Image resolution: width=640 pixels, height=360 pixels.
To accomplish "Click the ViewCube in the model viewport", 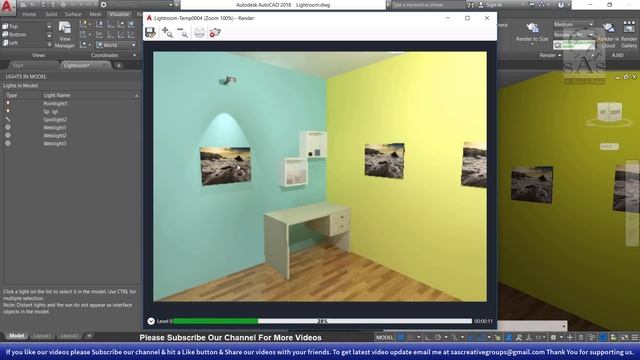I will (x=609, y=112).
